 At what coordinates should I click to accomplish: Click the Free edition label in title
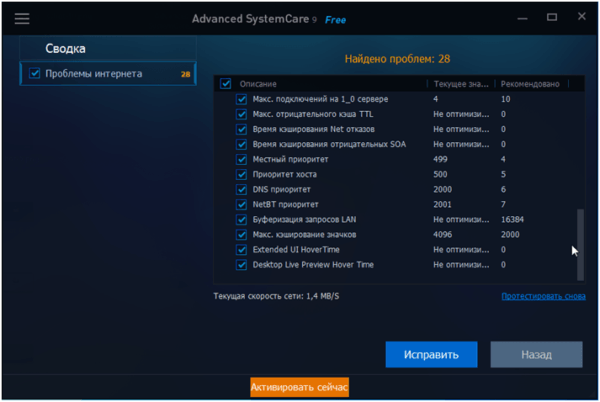(335, 20)
